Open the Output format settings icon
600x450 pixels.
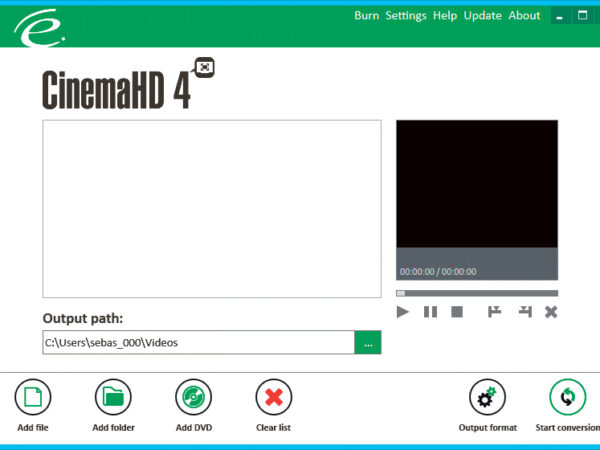487,398
